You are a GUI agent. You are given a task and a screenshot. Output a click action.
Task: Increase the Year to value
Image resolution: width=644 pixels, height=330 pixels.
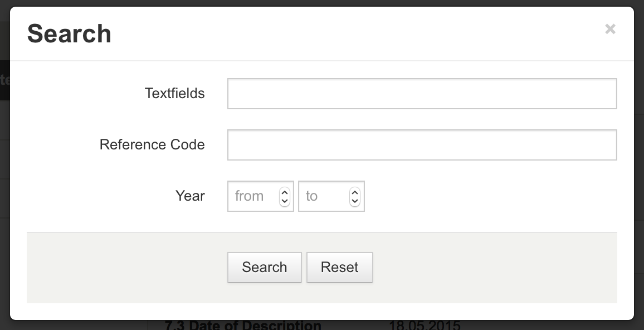(x=355, y=192)
